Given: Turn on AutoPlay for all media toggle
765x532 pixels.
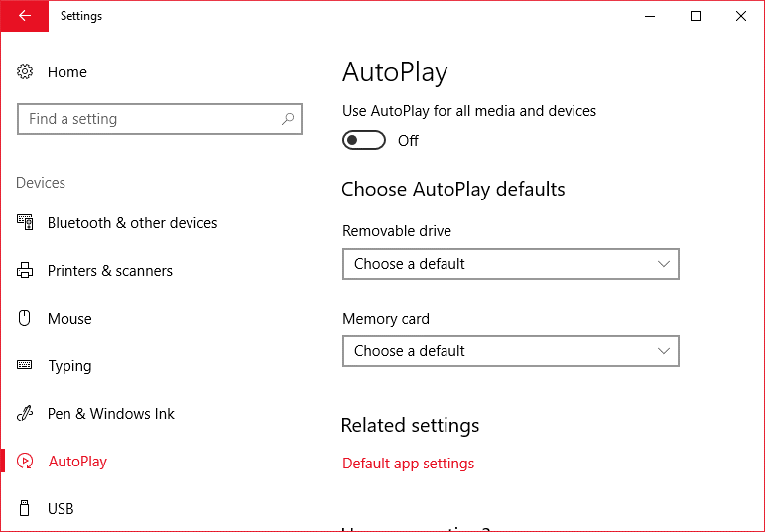Looking at the screenshot, I should coord(363,141).
